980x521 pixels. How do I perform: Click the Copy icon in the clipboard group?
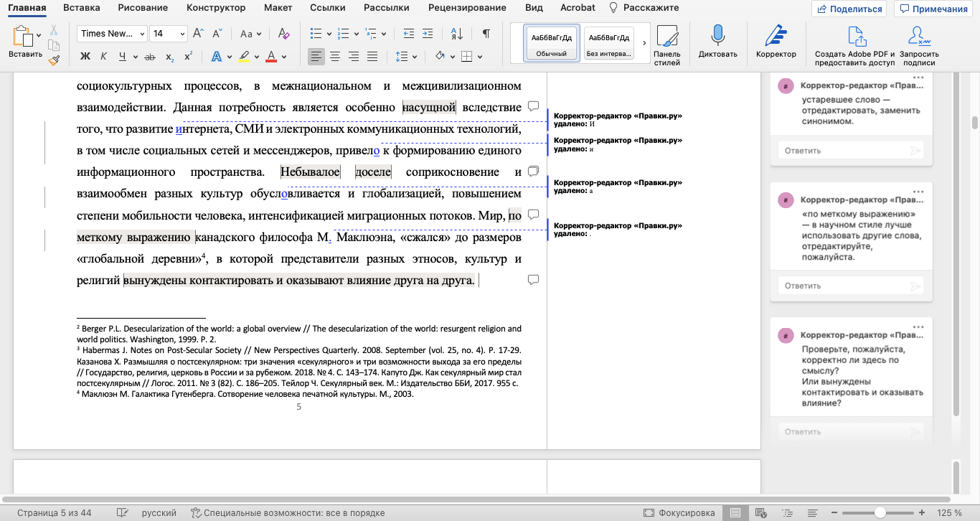(x=53, y=45)
